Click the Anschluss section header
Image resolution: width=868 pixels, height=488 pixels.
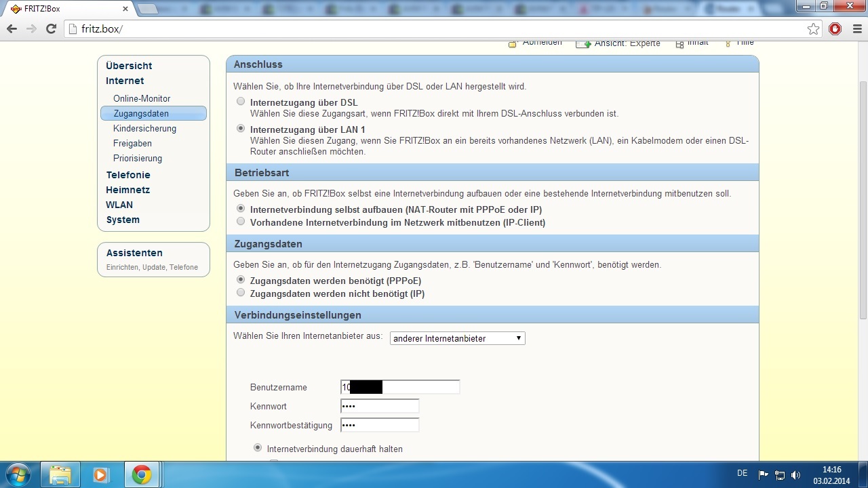[492, 64]
